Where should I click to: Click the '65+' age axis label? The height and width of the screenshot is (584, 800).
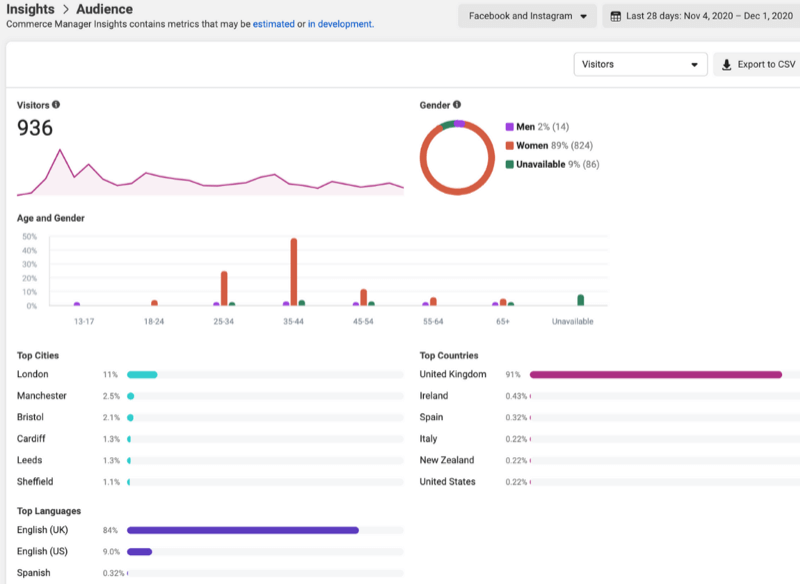[x=503, y=322]
